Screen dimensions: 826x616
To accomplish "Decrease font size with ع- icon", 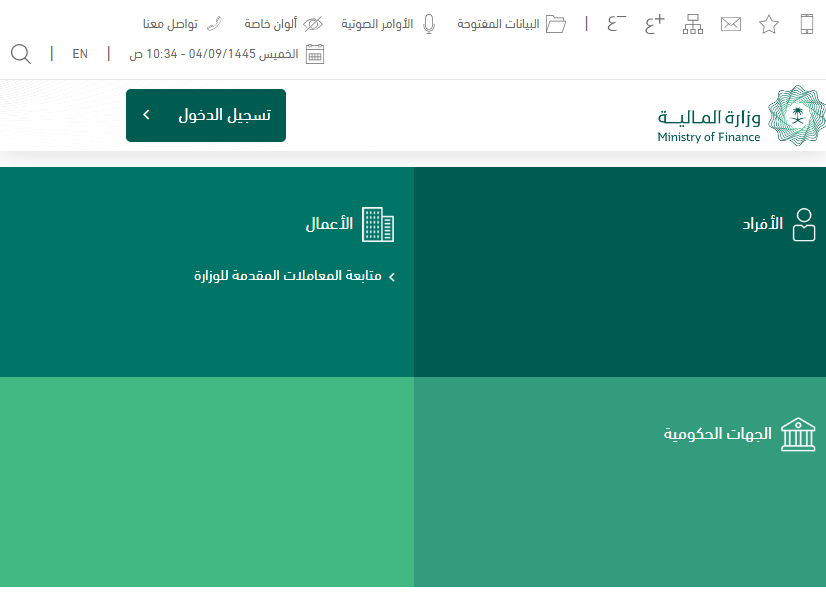I will point(617,24).
